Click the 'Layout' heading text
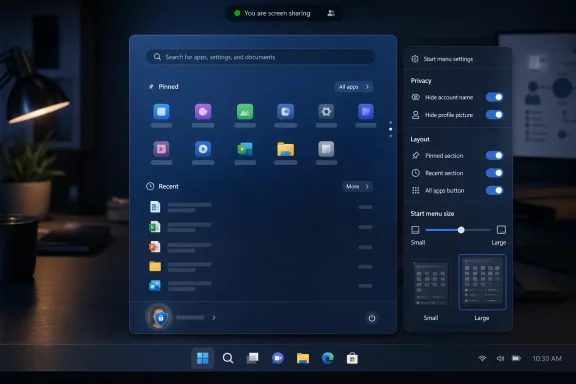This screenshot has width=576, height=384. coord(420,139)
